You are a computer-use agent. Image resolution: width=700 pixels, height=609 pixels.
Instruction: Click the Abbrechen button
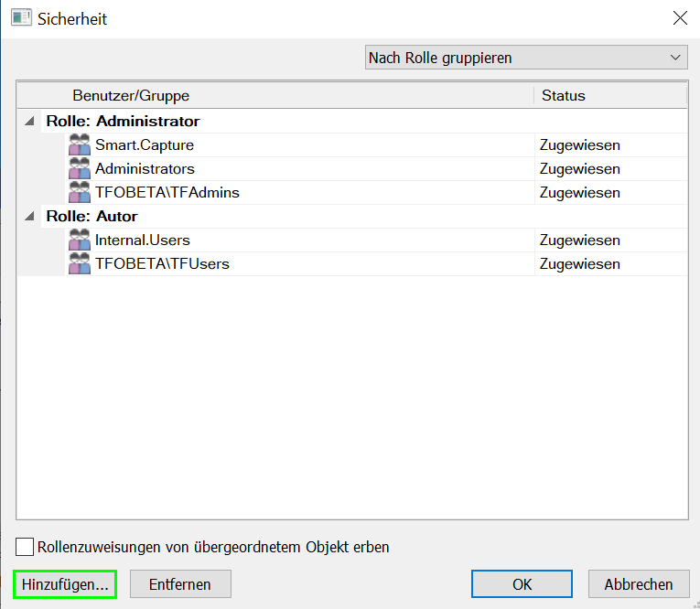point(639,584)
